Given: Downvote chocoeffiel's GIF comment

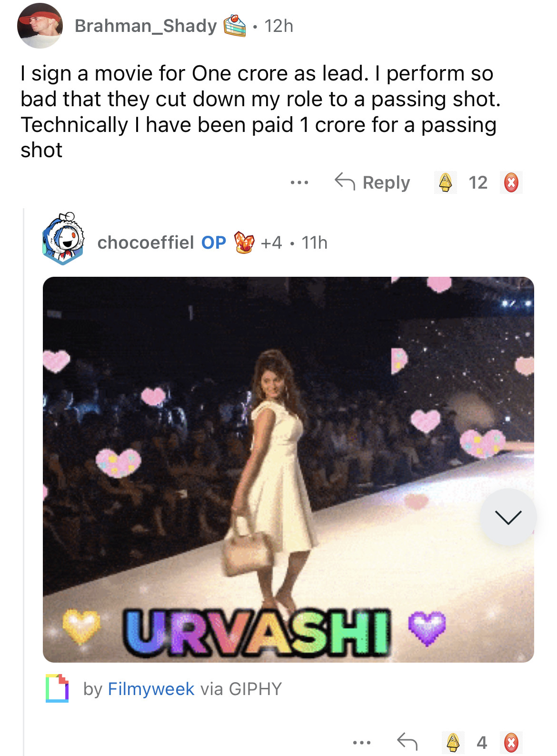Looking at the screenshot, I should click(511, 742).
